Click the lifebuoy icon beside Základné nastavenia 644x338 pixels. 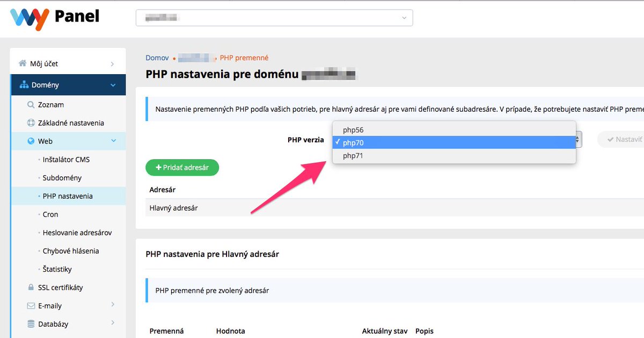pyautogui.click(x=31, y=123)
